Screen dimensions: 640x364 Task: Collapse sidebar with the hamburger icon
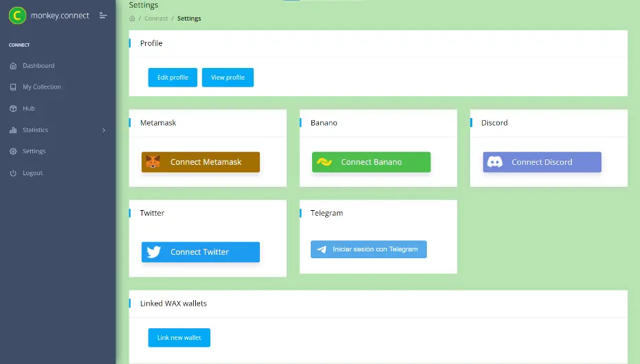(103, 16)
